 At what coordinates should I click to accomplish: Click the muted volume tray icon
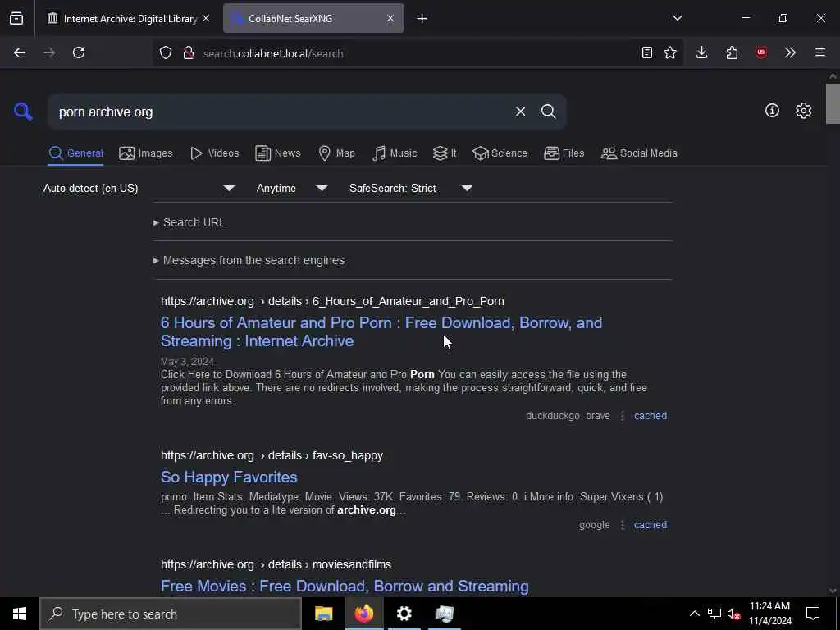pyautogui.click(x=733, y=614)
